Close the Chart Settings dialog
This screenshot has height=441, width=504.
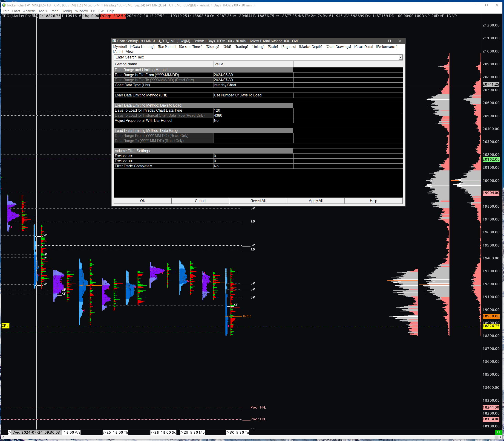tap(400, 41)
